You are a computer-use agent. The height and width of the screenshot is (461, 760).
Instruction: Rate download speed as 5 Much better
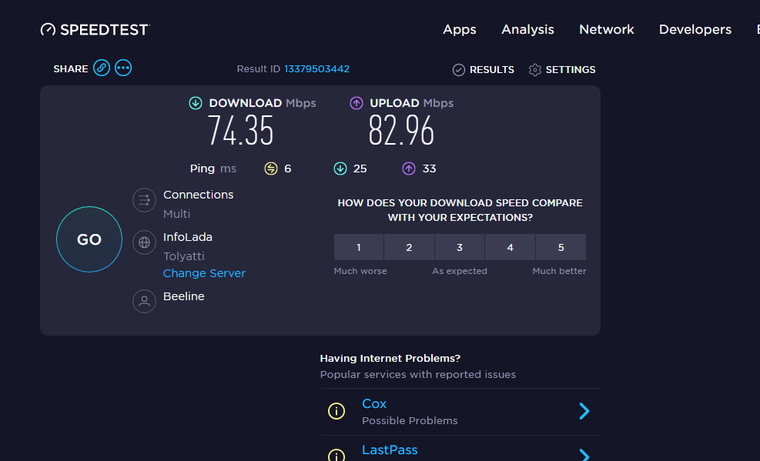[x=561, y=247]
